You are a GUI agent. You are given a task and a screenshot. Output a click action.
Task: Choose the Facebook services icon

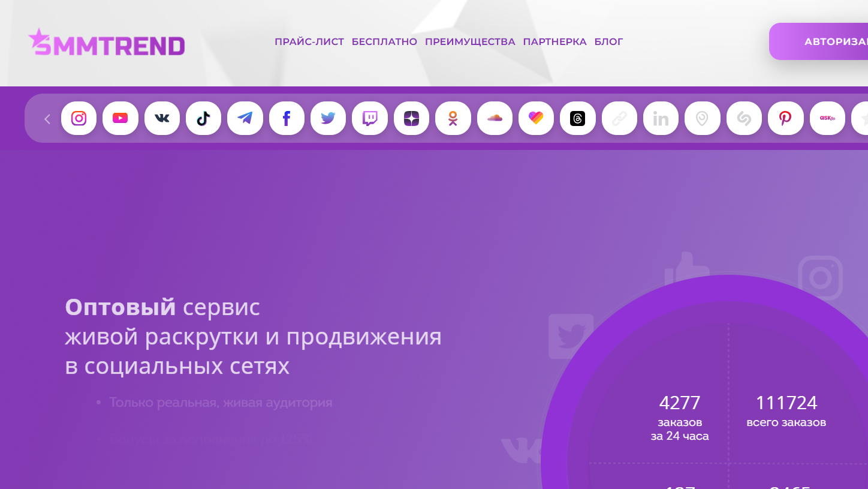pyautogui.click(x=287, y=118)
